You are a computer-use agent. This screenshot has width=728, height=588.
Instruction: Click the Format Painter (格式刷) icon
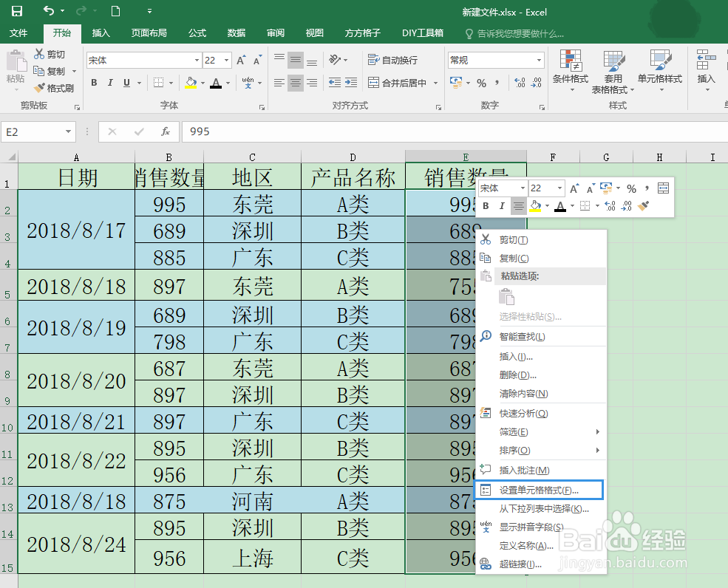click(x=41, y=86)
